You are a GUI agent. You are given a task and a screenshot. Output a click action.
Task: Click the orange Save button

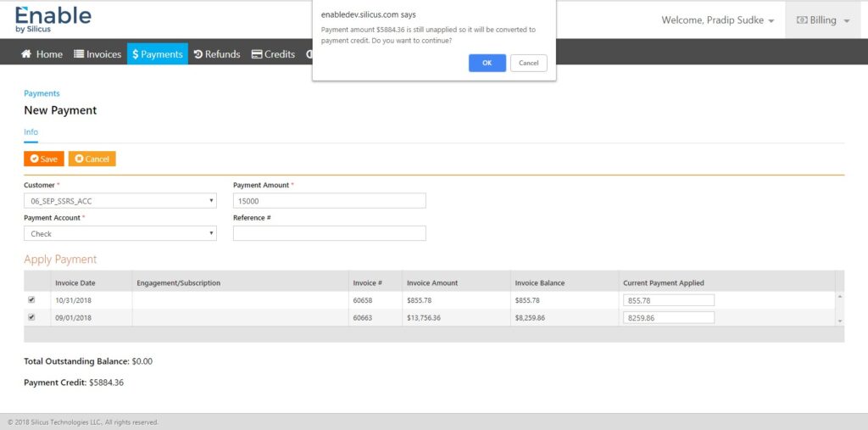coord(44,159)
